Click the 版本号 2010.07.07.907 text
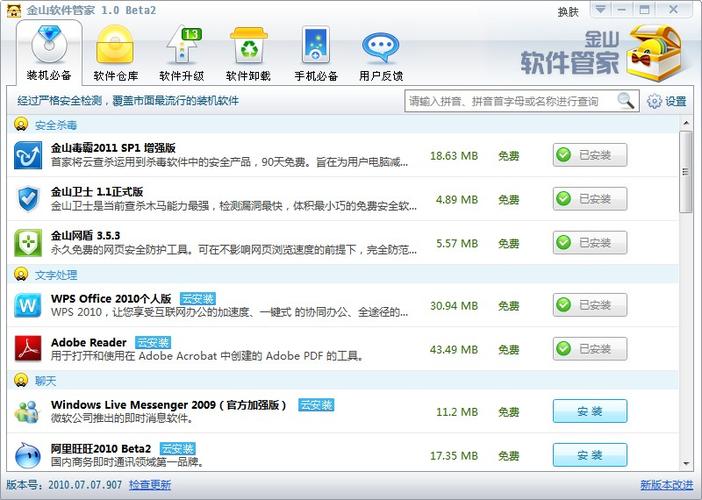The image size is (702, 500). 64,485
